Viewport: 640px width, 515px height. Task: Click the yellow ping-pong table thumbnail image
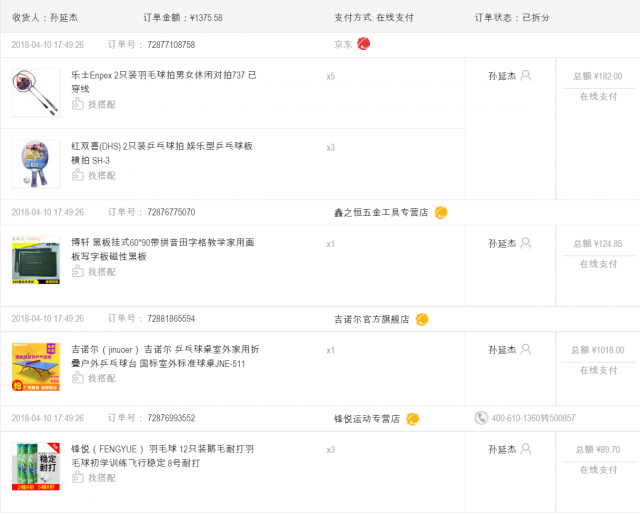coord(36,366)
